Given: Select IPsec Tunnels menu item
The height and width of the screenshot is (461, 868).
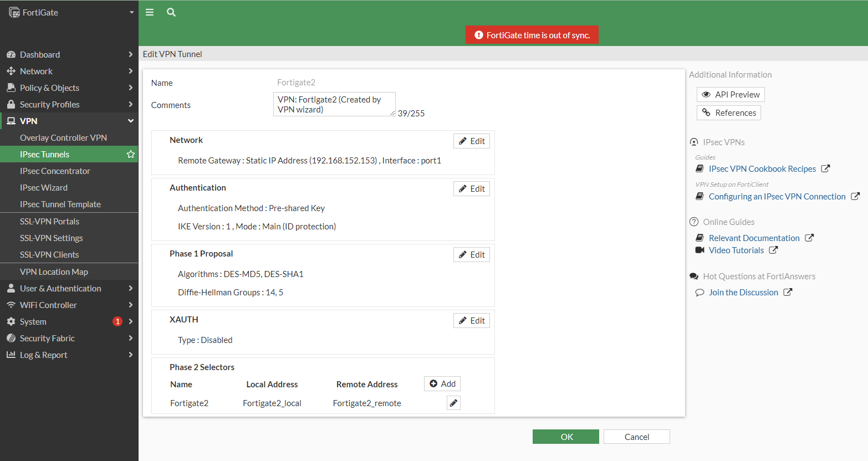Looking at the screenshot, I should tap(69, 154).
